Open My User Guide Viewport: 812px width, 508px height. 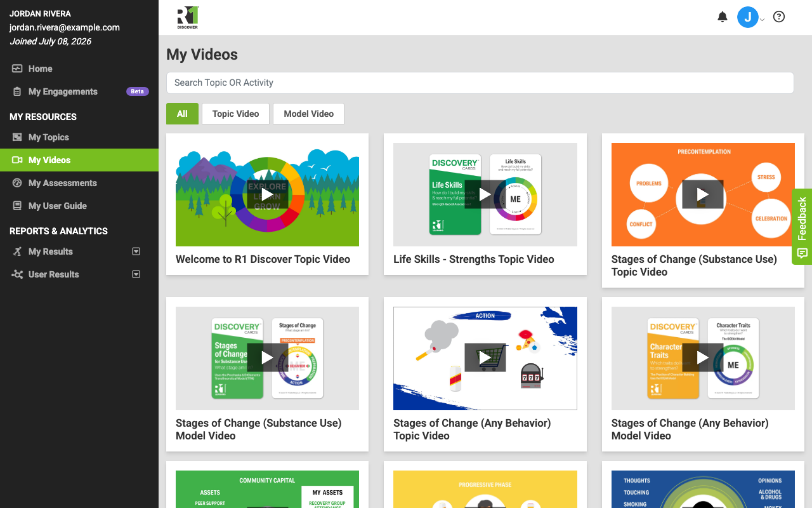click(x=58, y=206)
